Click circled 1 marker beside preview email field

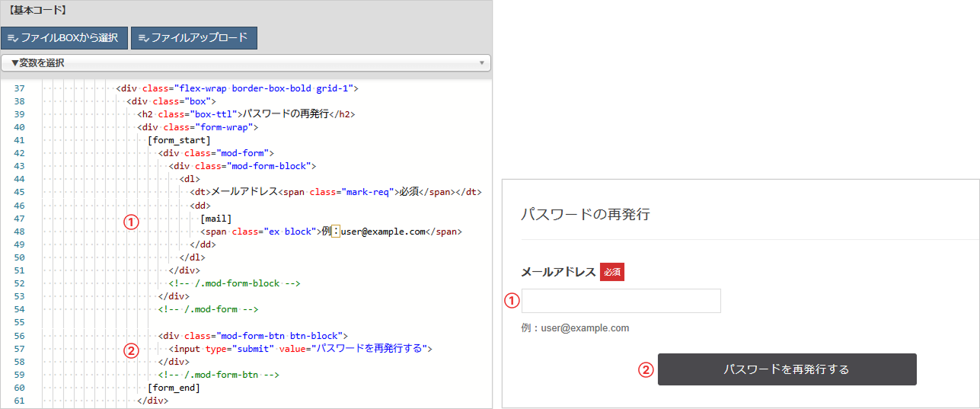point(512,301)
